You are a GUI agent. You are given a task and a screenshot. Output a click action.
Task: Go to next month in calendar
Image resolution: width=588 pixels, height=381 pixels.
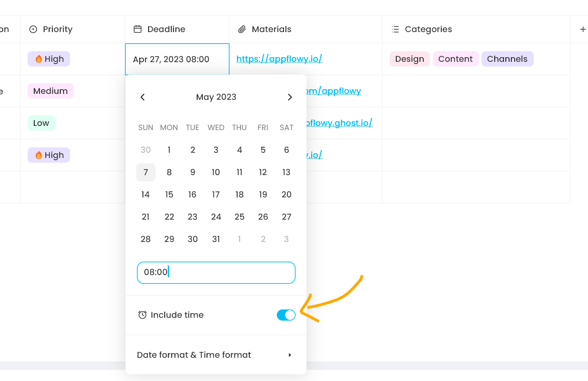point(290,97)
